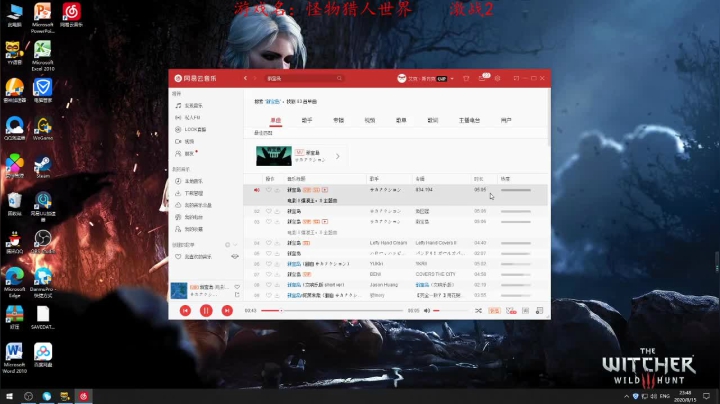Like song row 02

pos(269,211)
